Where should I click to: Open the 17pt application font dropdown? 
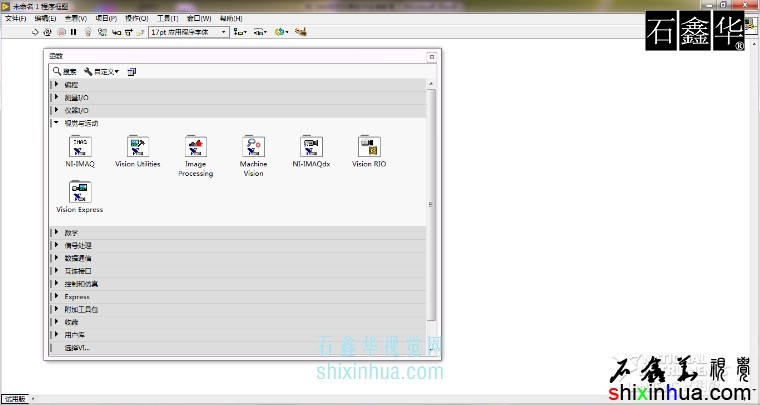189,32
